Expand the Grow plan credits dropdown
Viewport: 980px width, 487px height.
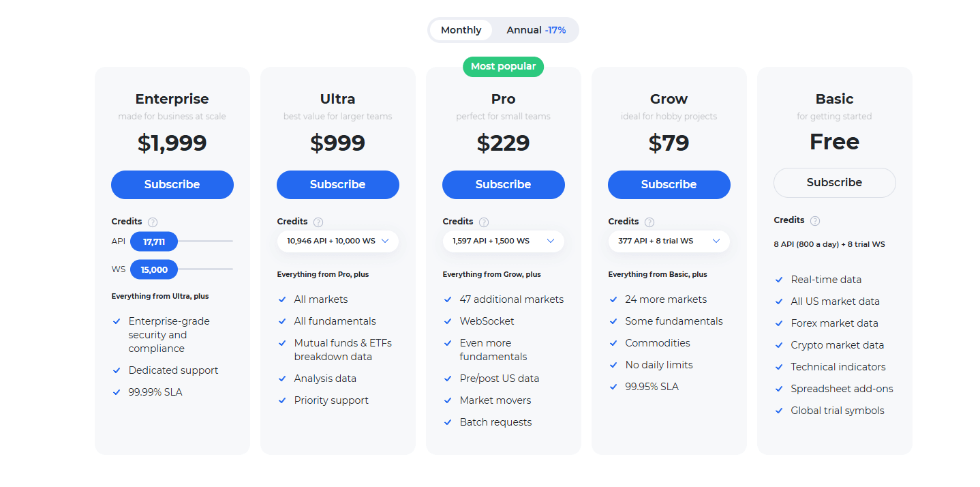click(x=669, y=241)
